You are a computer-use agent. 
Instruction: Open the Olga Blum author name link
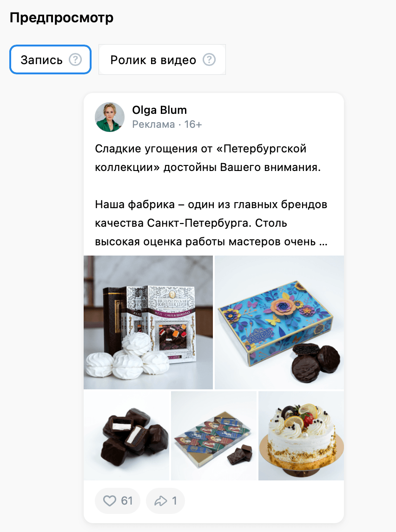pyautogui.click(x=159, y=110)
